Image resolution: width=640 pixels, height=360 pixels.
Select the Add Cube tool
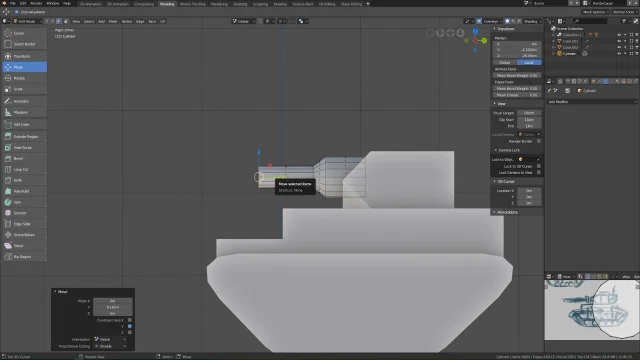point(24,124)
